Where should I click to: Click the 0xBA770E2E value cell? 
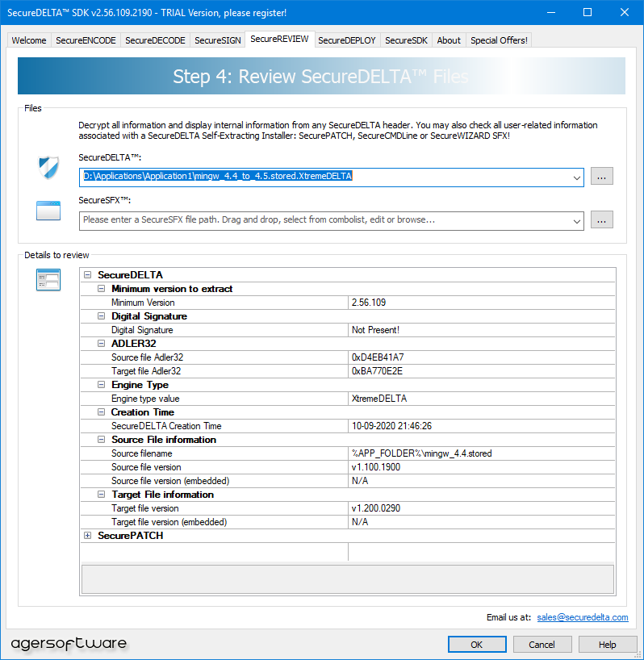482,371
